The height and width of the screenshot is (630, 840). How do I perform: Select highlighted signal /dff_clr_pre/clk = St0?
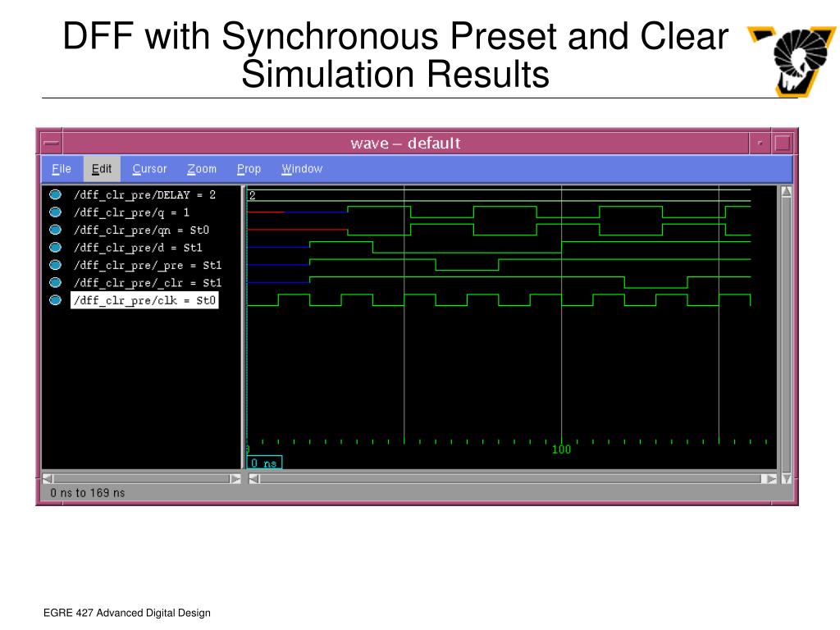click(x=144, y=300)
